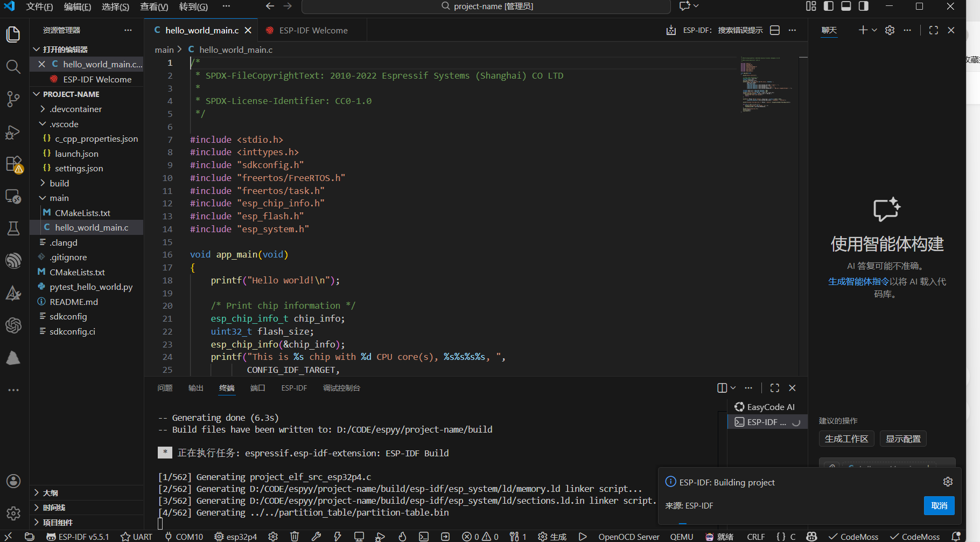Click the Build, Flash and Monitor flame icon

(x=402, y=537)
